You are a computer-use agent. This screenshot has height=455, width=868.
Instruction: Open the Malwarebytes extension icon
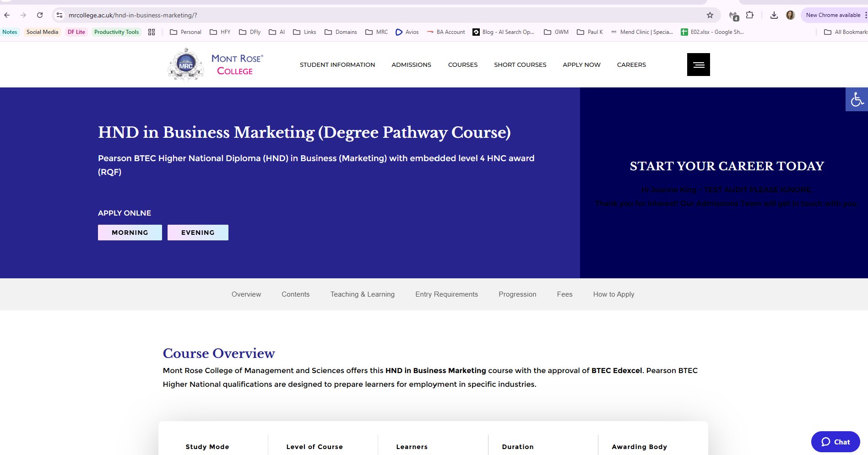point(734,15)
